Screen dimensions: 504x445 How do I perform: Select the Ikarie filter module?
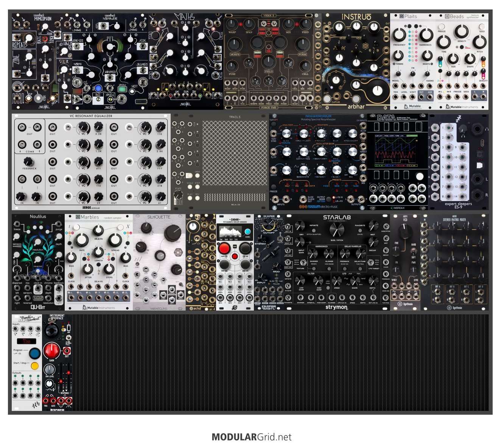coord(269,262)
